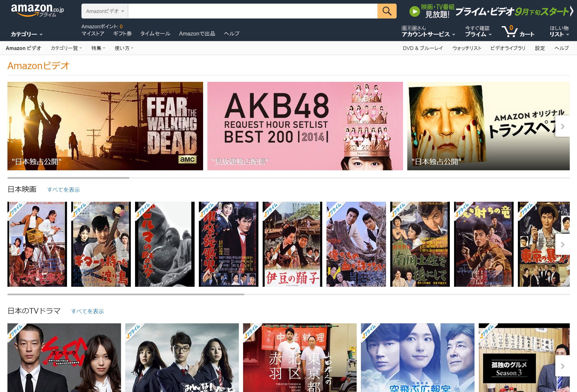Click in the main search input field
The height and width of the screenshot is (392, 577).
tap(253, 11)
